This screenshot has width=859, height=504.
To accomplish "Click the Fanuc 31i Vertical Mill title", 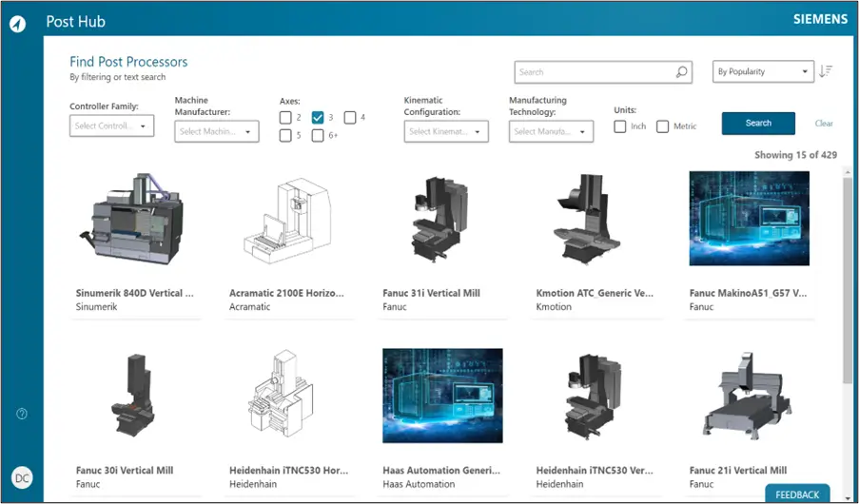I will coord(431,293).
